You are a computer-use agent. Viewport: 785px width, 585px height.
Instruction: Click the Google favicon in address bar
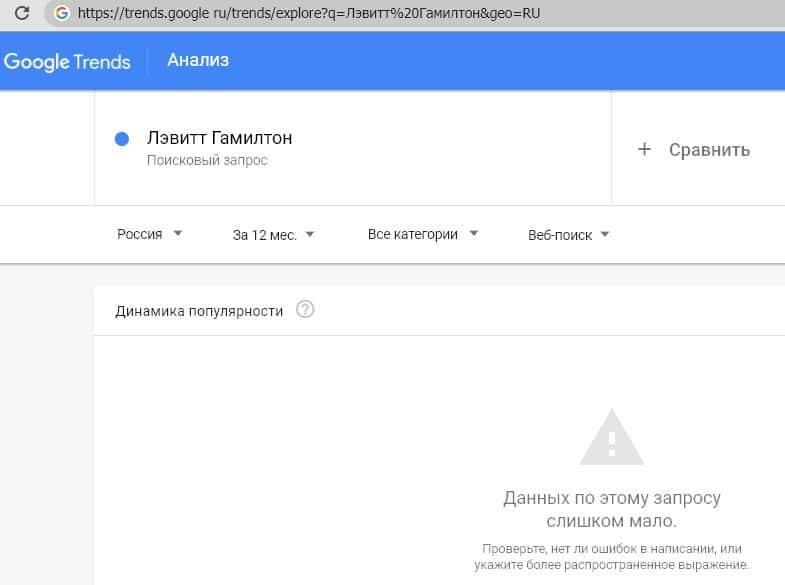62,14
